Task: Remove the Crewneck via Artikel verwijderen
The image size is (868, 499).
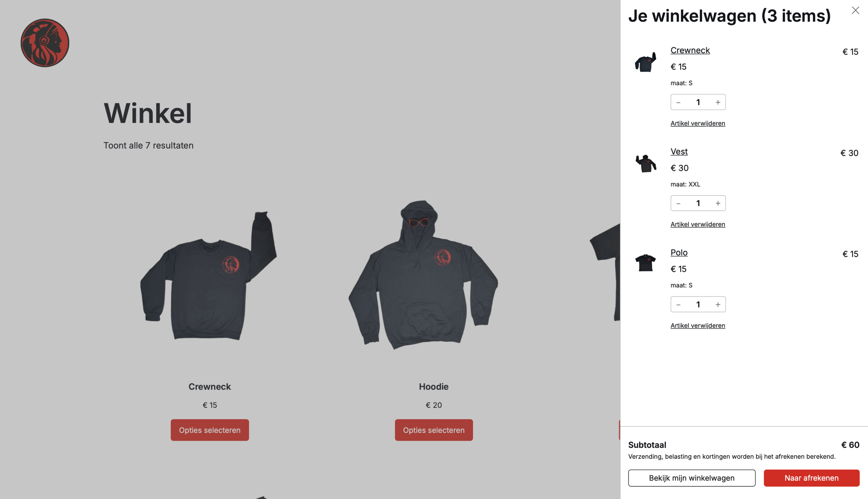Action: click(x=698, y=123)
